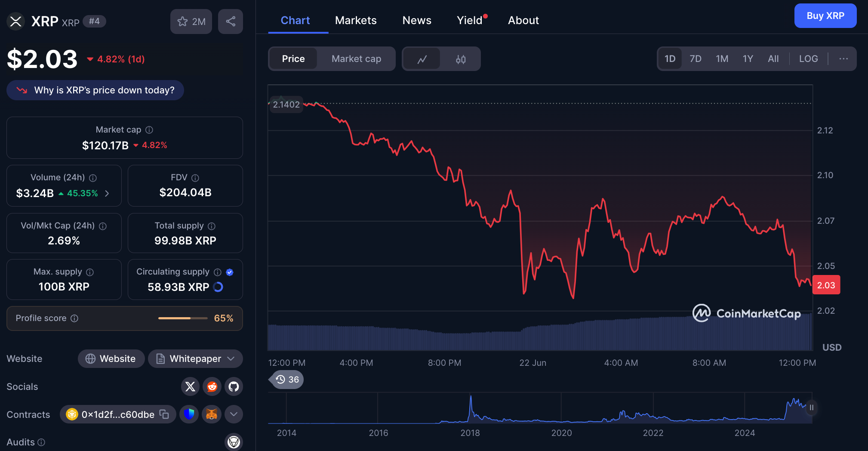
Task: Click the 100B XRP max supply value
Action: (x=64, y=287)
